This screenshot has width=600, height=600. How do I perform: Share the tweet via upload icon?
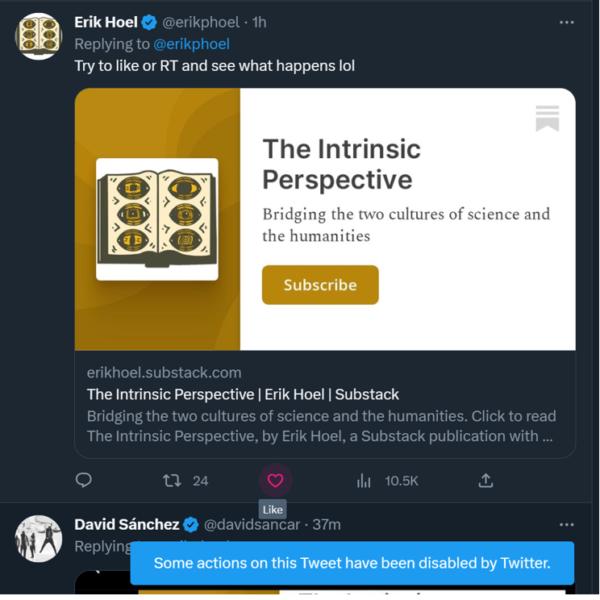[x=486, y=481]
